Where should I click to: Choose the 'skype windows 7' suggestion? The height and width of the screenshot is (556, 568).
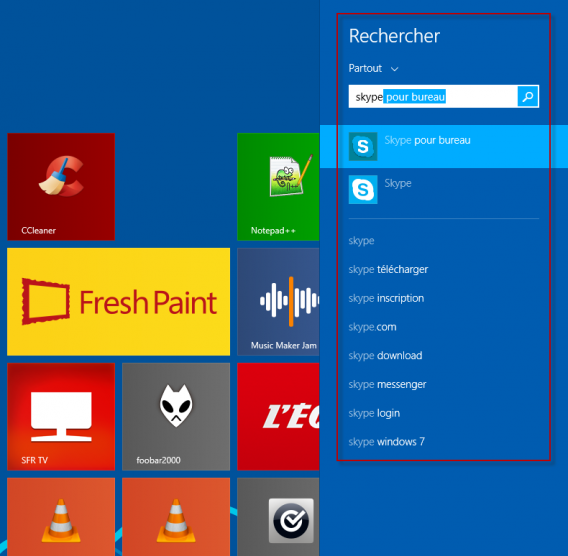387,442
